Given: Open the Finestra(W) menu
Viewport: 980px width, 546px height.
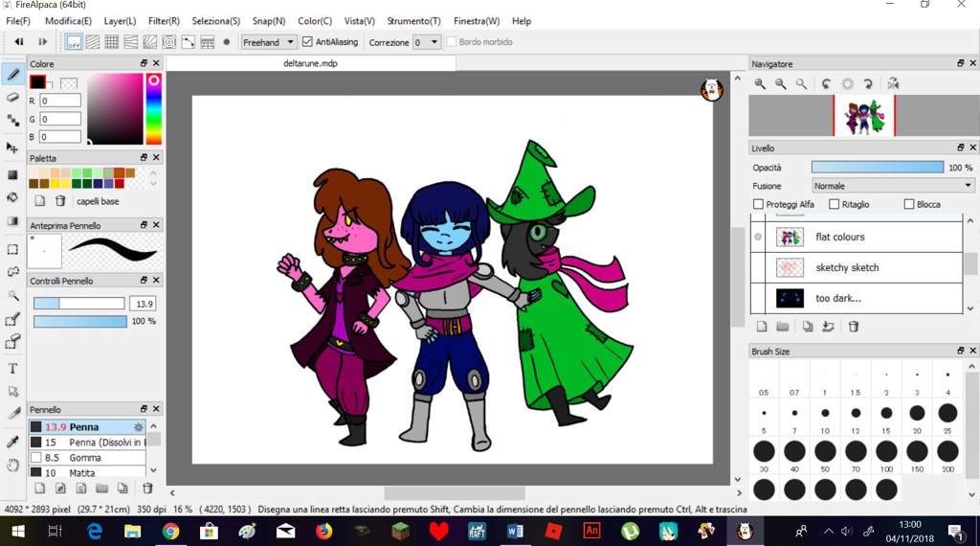Looking at the screenshot, I should (x=477, y=21).
